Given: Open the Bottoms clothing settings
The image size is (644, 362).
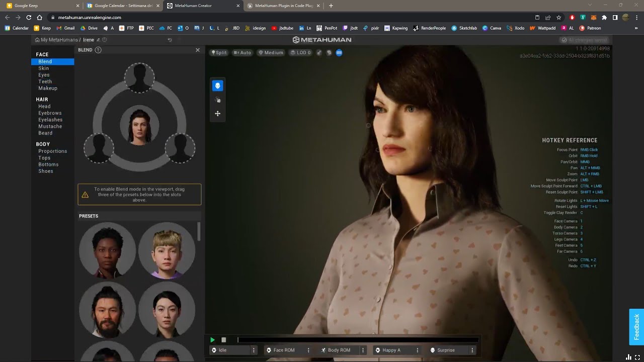Looking at the screenshot, I should (48, 164).
